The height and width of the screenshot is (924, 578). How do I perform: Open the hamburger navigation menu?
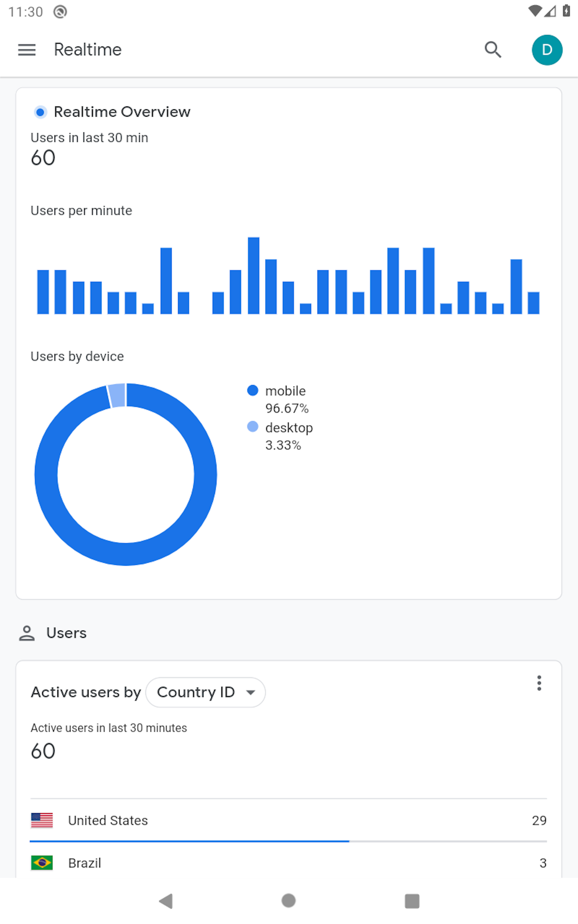click(27, 50)
